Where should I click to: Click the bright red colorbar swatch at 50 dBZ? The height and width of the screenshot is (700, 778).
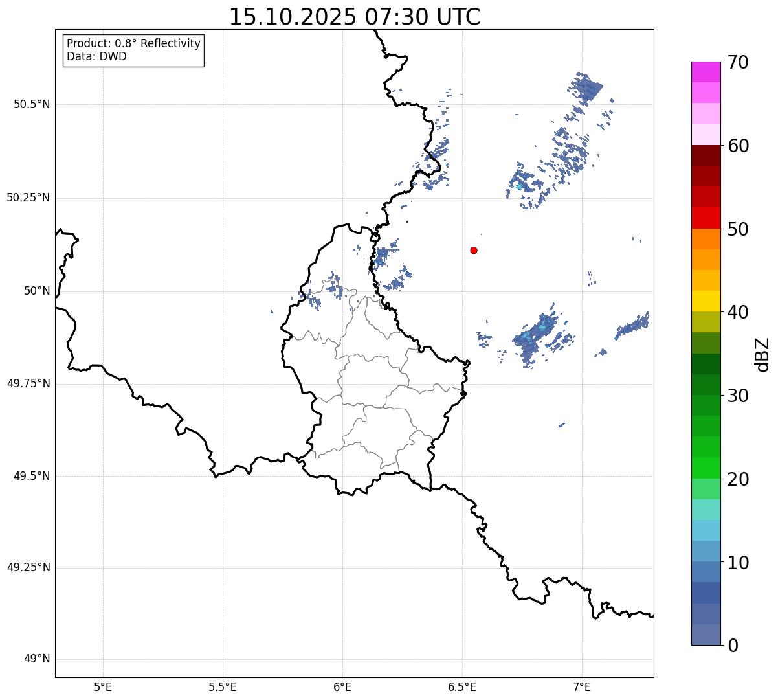click(x=706, y=218)
